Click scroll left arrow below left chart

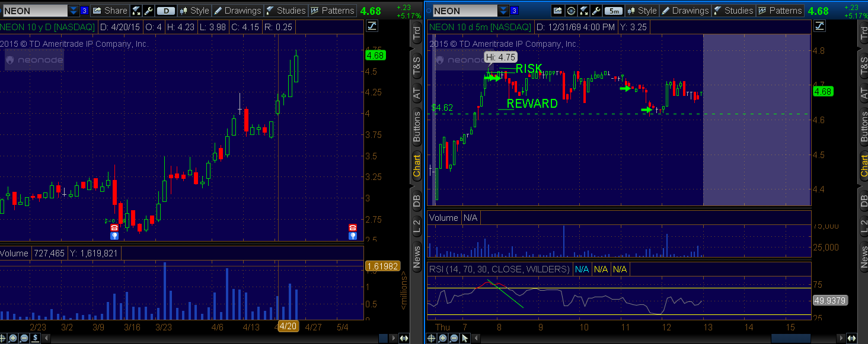(x=46, y=338)
